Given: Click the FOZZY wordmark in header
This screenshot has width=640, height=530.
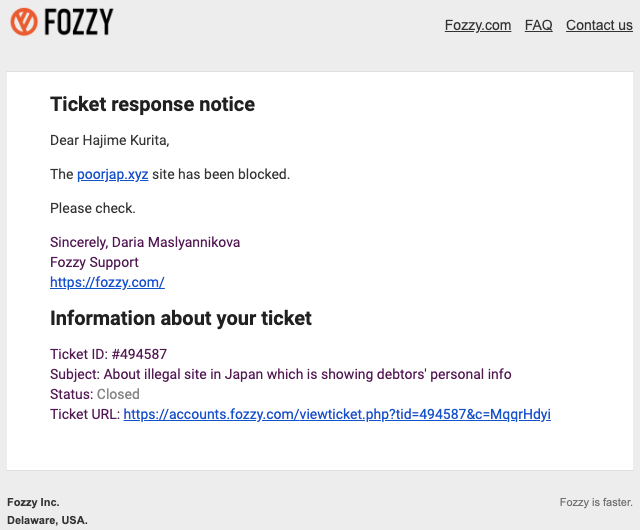Looking at the screenshot, I should 79,21.
